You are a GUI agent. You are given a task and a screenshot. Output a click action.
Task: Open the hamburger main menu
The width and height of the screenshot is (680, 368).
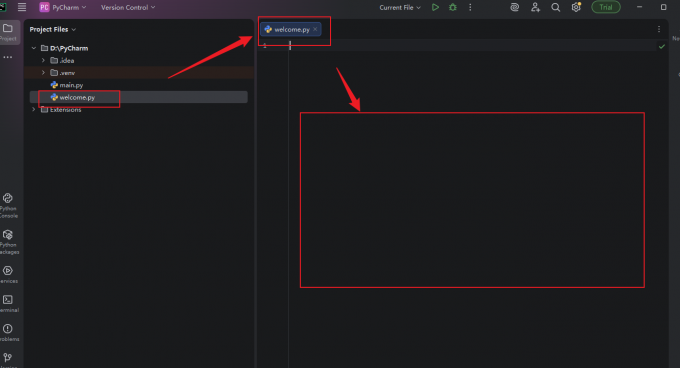pos(22,7)
